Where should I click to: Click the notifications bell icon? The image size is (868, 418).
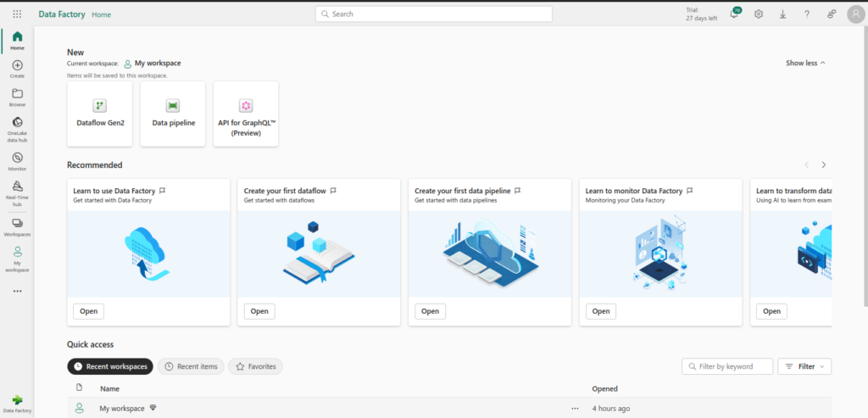(x=734, y=14)
